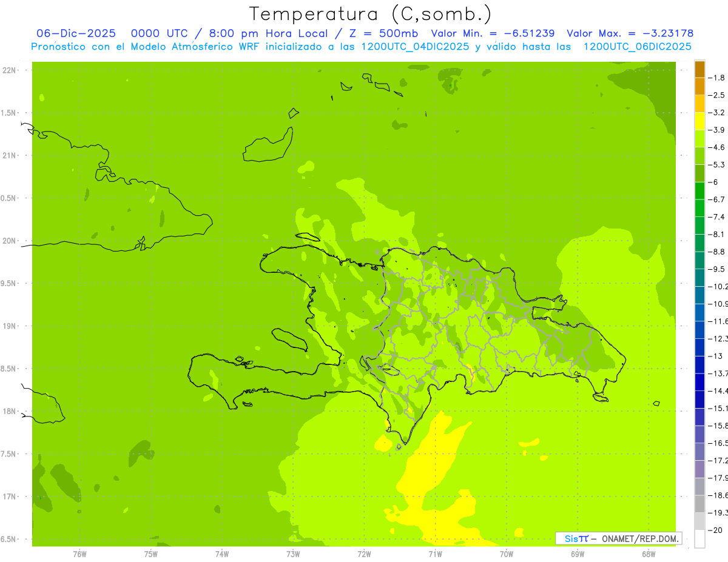Click the "ONAMET/REP.DOM." credit box
The width and height of the screenshot is (728, 562).
619,538
